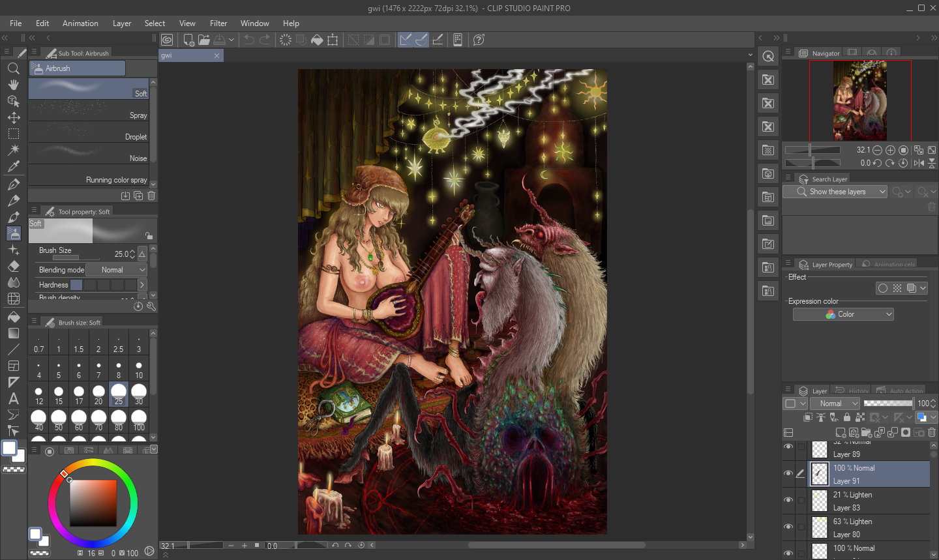Hide Layer 89 using eye icon

[x=788, y=447]
